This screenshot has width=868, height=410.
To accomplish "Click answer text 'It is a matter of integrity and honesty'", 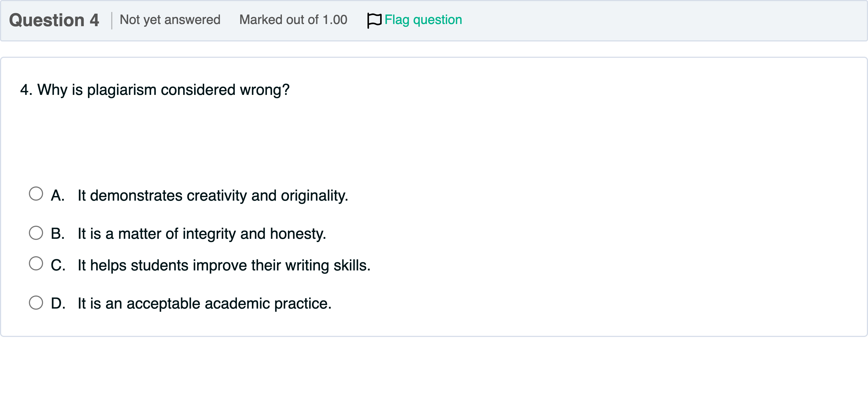I will (x=201, y=234).
